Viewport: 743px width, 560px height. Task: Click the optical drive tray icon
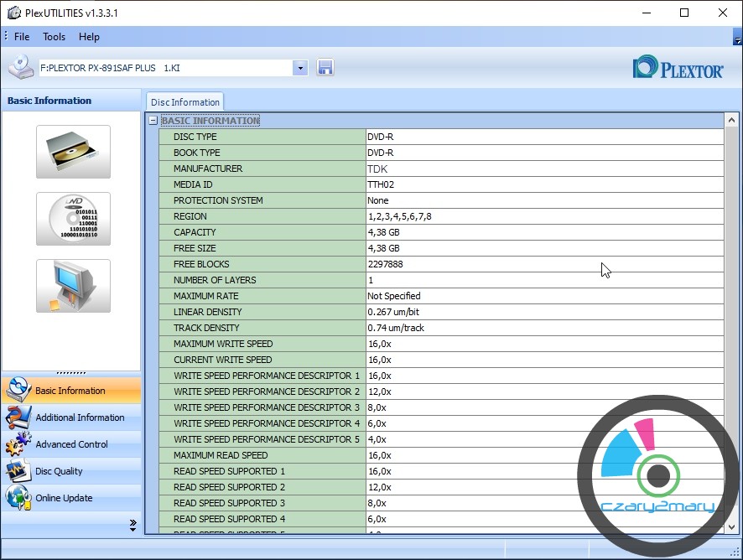coord(73,152)
